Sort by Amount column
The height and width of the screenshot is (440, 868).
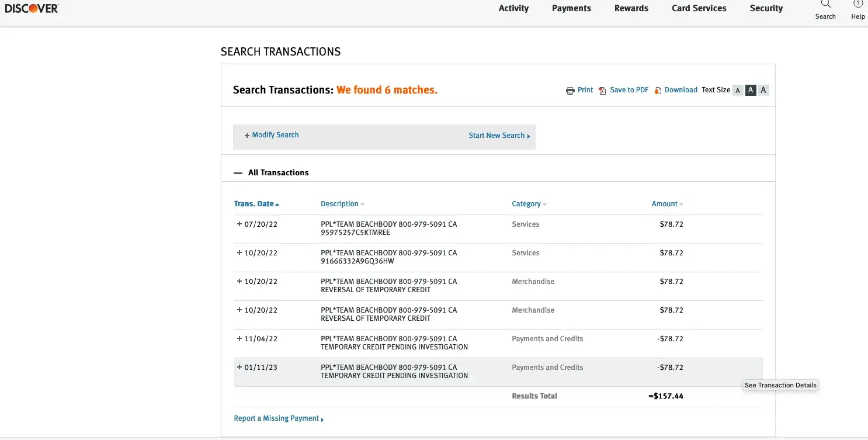click(666, 204)
